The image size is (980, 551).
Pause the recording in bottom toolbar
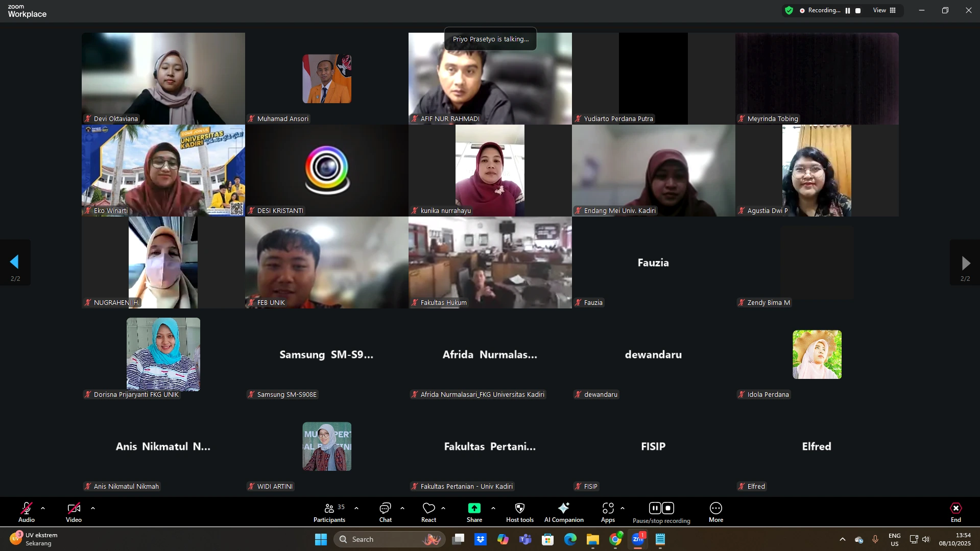pos(655,508)
